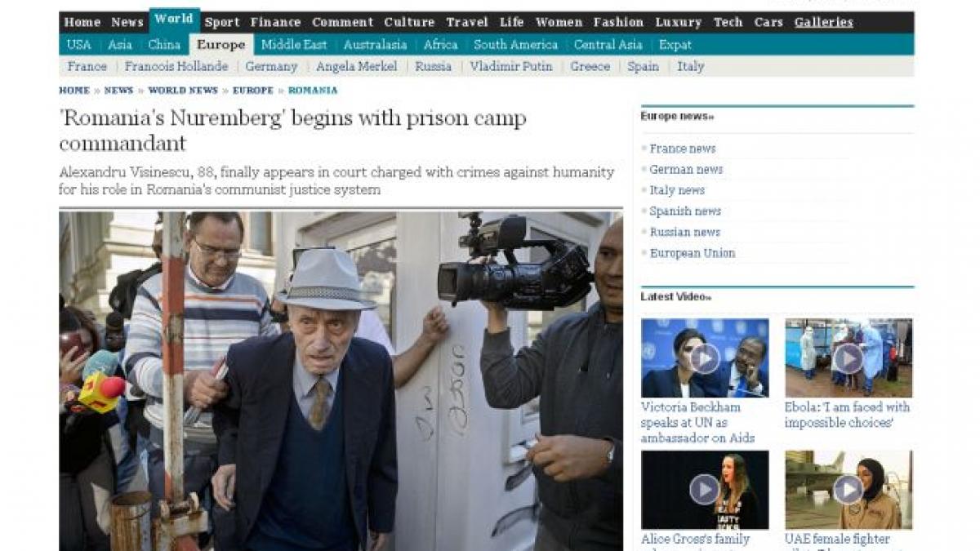This screenshot has width=980, height=551.
Task: Play the Ebola impossible choices video
Action: [x=849, y=358]
